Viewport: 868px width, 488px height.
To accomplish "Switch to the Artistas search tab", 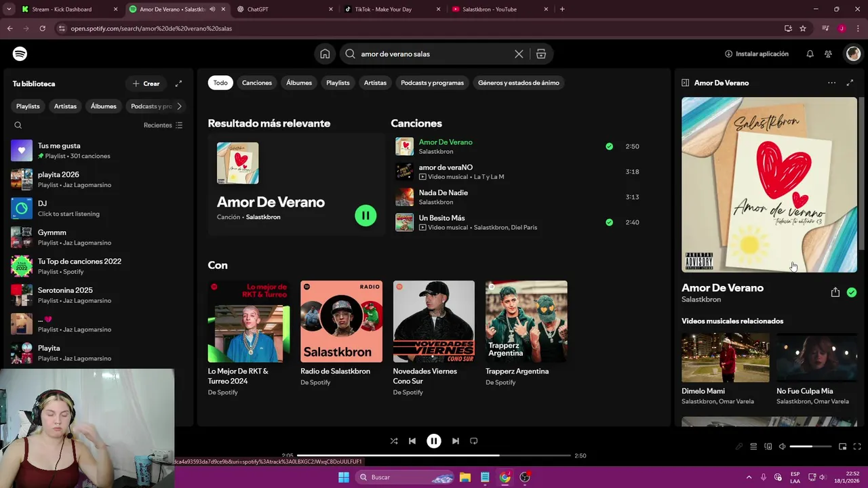I will (x=375, y=83).
